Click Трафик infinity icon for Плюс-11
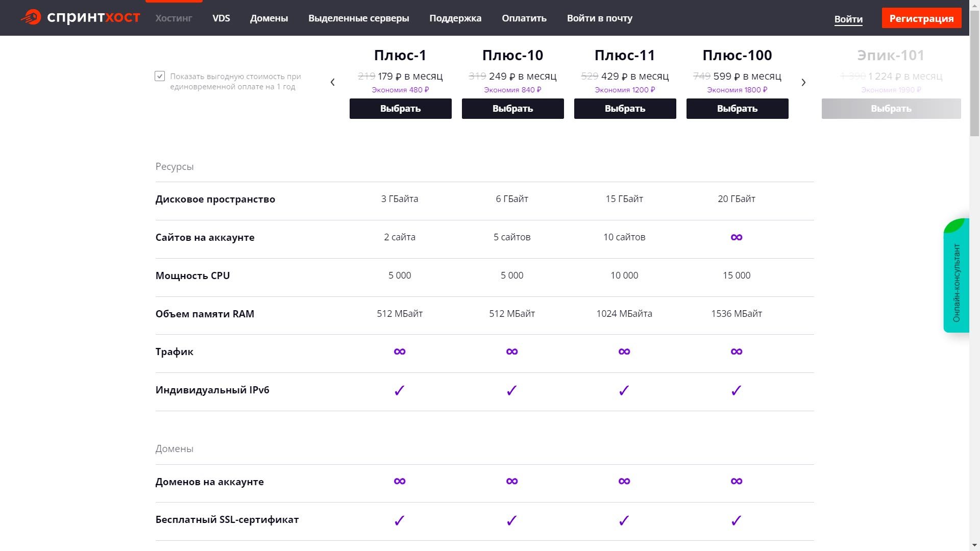 [x=624, y=352]
